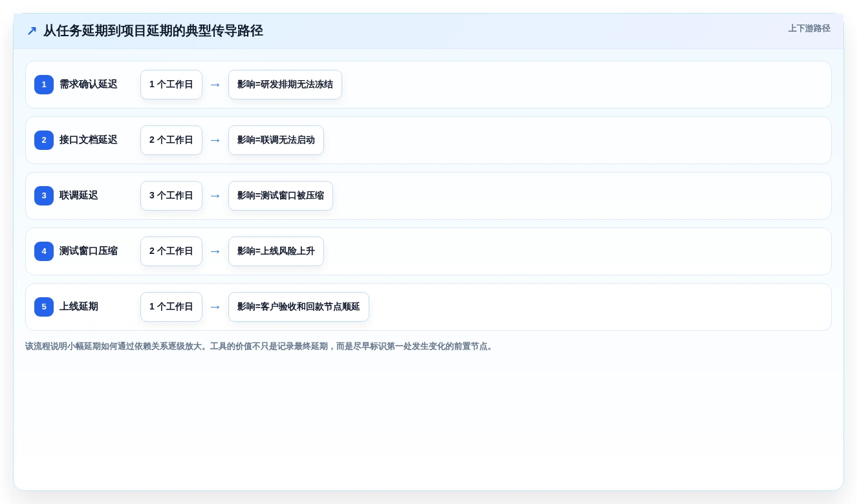Click the arrow icon in 上线延期 row

[x=215, y=307]
